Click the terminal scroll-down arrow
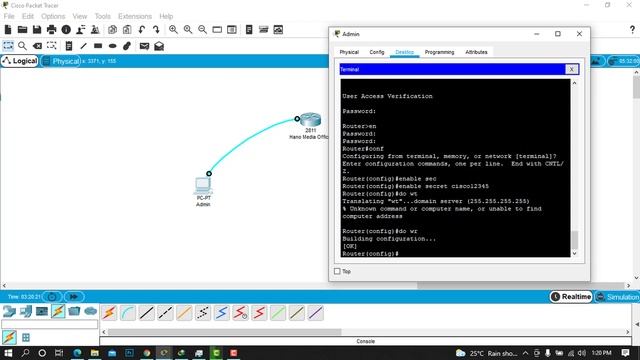Viewport: 640px width, 360px height. (575, 253)
